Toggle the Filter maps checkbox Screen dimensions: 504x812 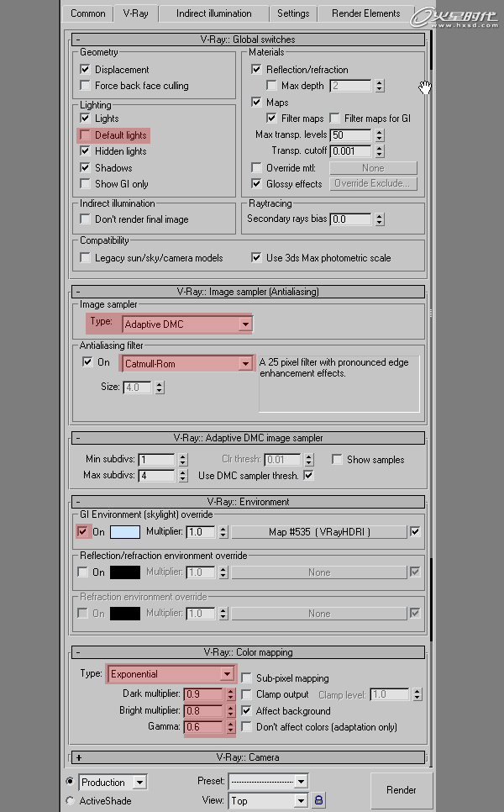tap(271, 118)
